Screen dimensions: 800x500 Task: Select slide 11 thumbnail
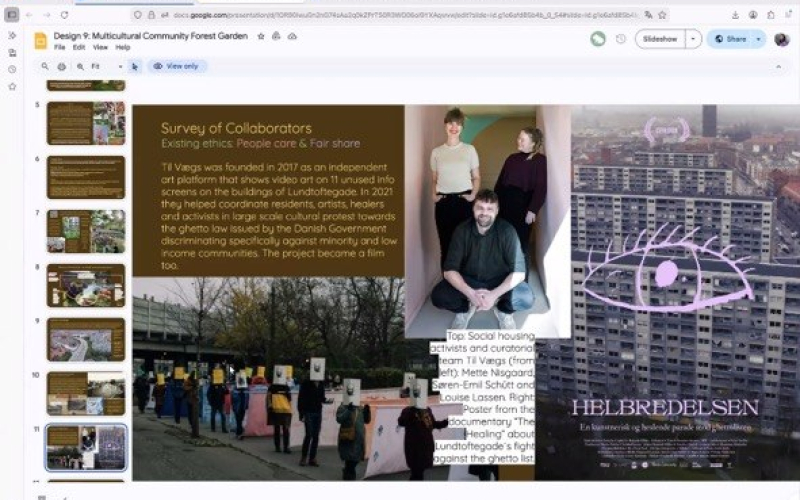[x=86, y=447]
